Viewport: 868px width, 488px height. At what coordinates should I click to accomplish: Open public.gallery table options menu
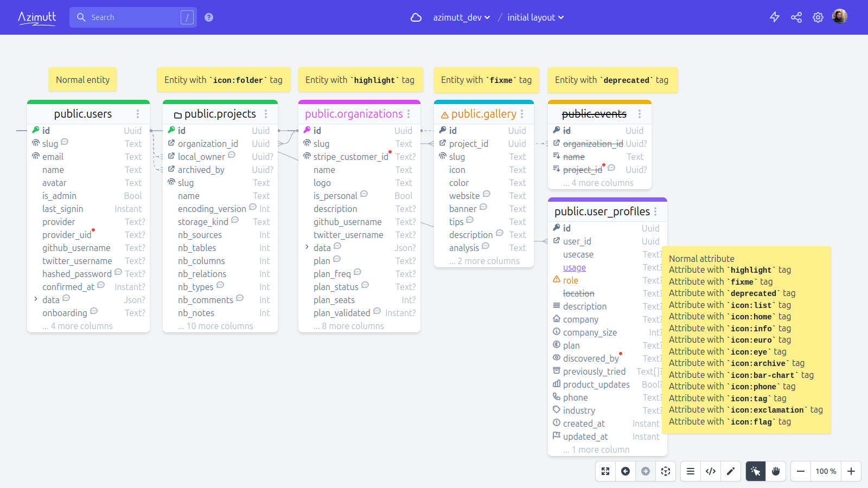pos(522,114)
